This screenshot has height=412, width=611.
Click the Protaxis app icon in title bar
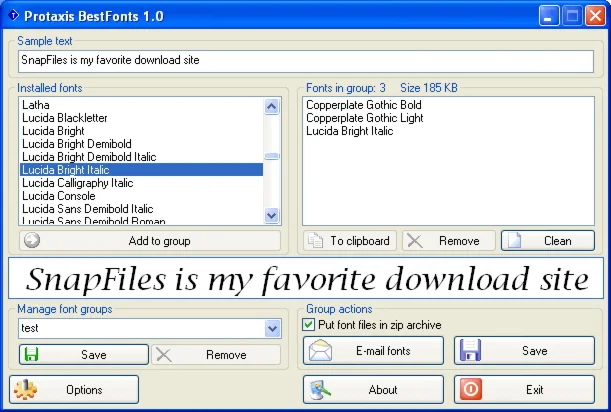[x=13, y=16]
